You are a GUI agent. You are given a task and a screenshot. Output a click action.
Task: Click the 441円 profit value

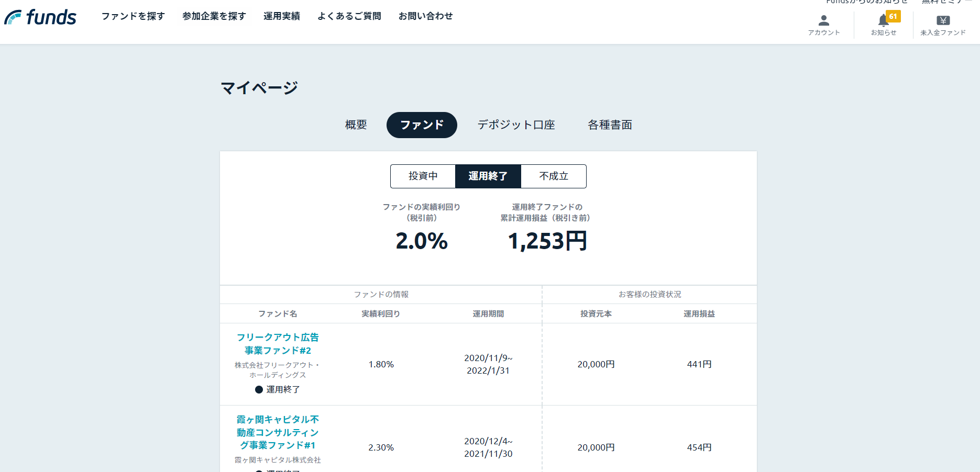(x=699, y=364)
